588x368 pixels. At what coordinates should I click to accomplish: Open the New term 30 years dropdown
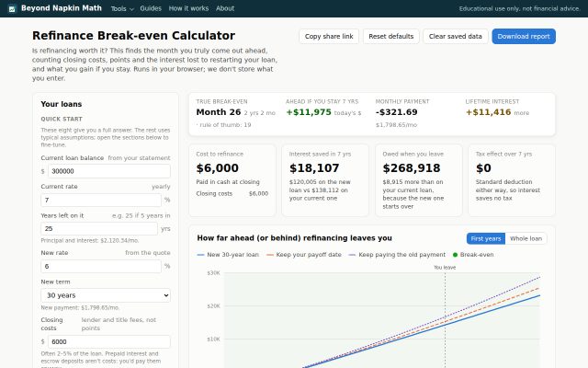point(106,295)
